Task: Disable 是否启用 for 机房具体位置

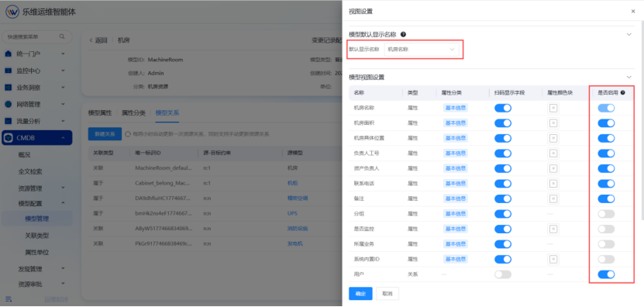Action: pyautogui.click(x=606, y=138)
